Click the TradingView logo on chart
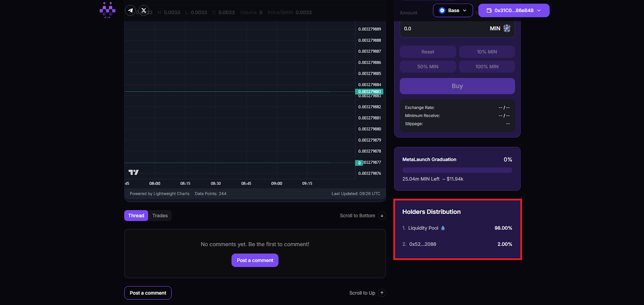The width and height of the screenshot is (644, 305). point(134,172)
